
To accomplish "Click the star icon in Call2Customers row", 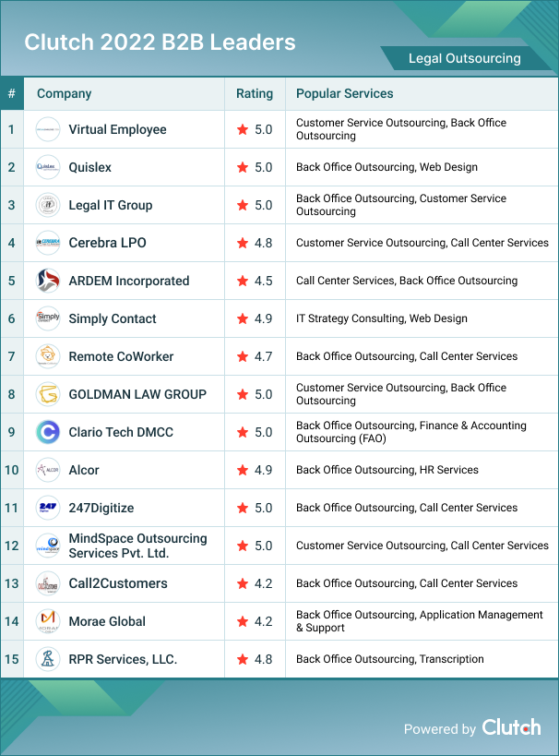I will pyautogui.click(x=243, y=583).
